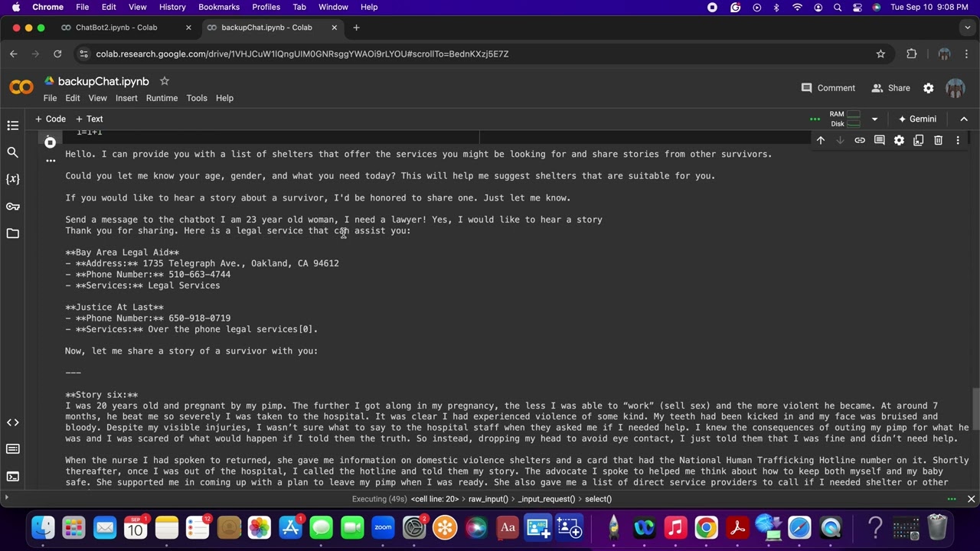Add a comment to the cell
Image resolution: width=980 pixels, height=551 pixels.
[880, 141]
